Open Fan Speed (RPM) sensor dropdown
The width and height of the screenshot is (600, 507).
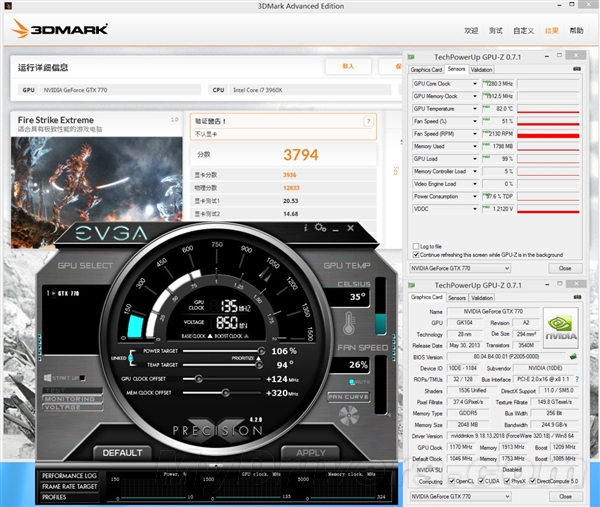click(475, 134)
